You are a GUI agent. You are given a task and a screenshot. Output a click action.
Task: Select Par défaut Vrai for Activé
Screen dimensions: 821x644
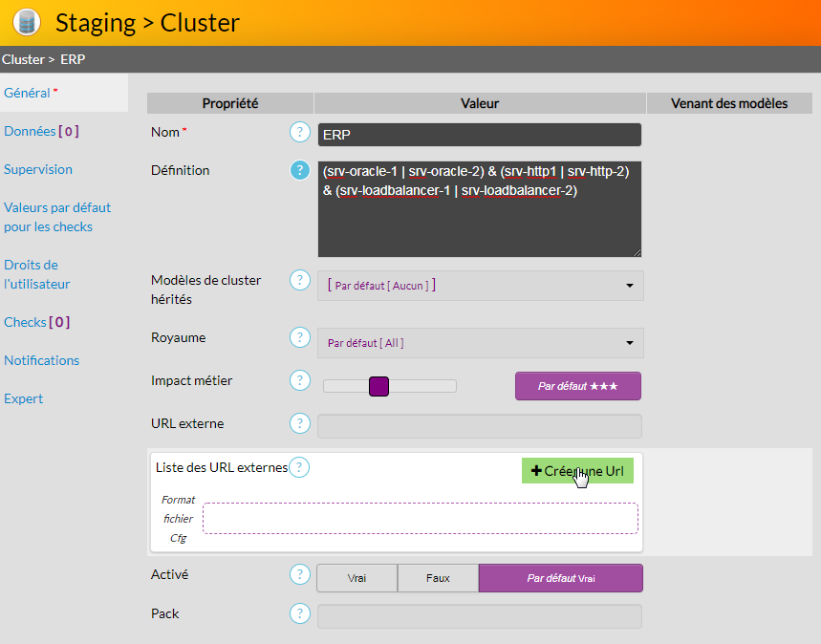(x=560, y=578)
